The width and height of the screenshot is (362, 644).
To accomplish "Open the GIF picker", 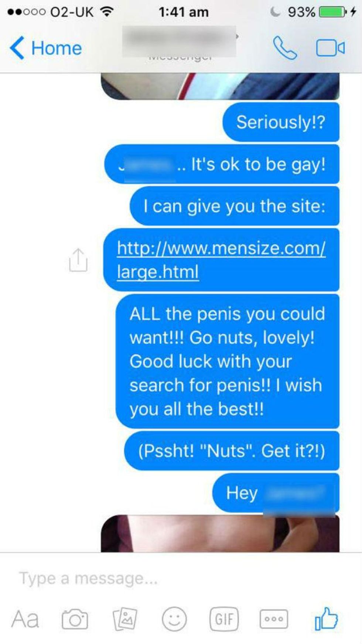I will click(224, 619).
